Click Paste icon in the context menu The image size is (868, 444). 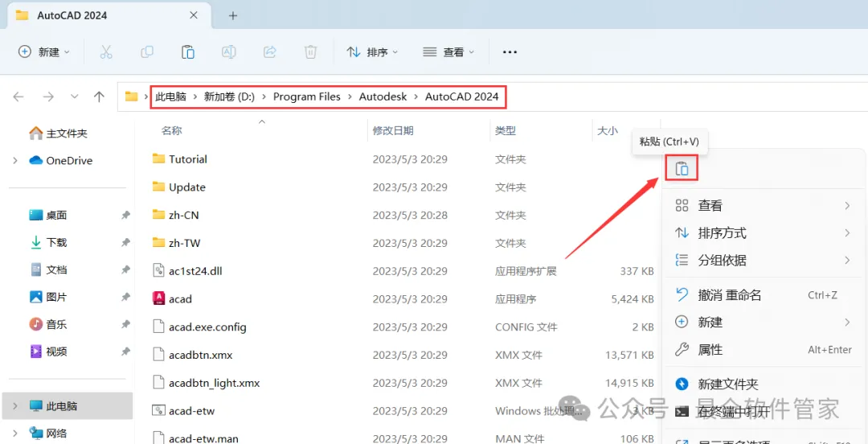click(x=682, y=168)
